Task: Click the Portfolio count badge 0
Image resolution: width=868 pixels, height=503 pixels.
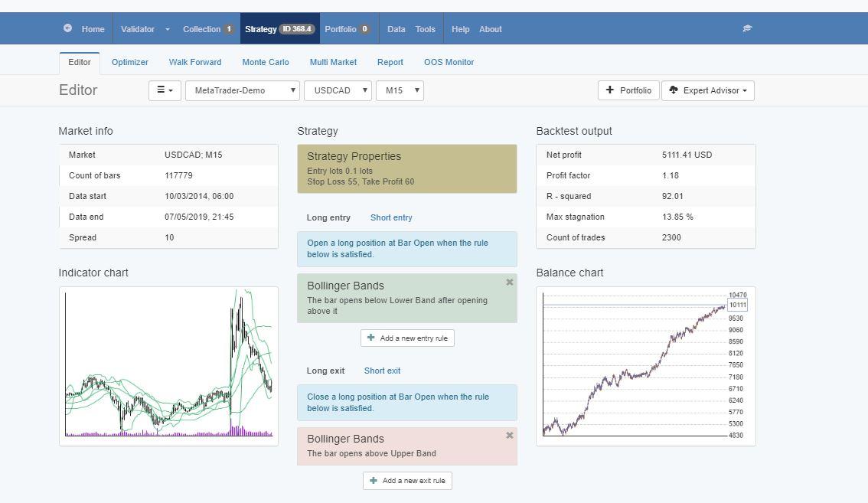Action: (365, 29)
